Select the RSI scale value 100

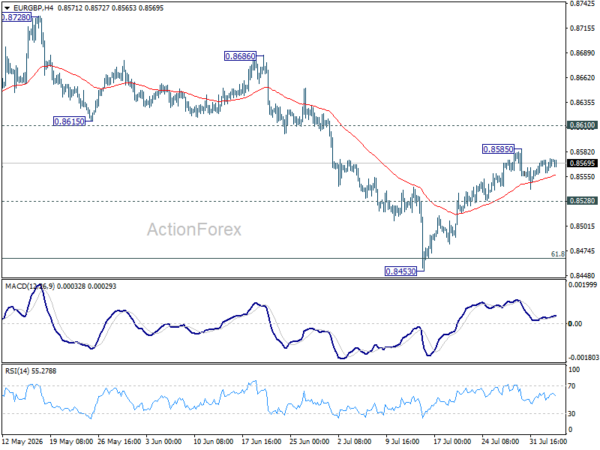(x=574, y=370)
